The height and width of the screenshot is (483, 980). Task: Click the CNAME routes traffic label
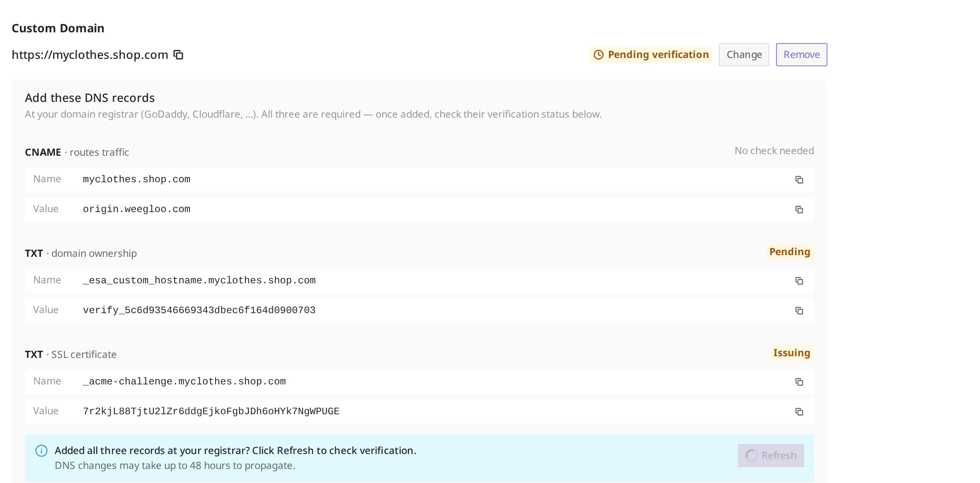(x=77, y=152)
